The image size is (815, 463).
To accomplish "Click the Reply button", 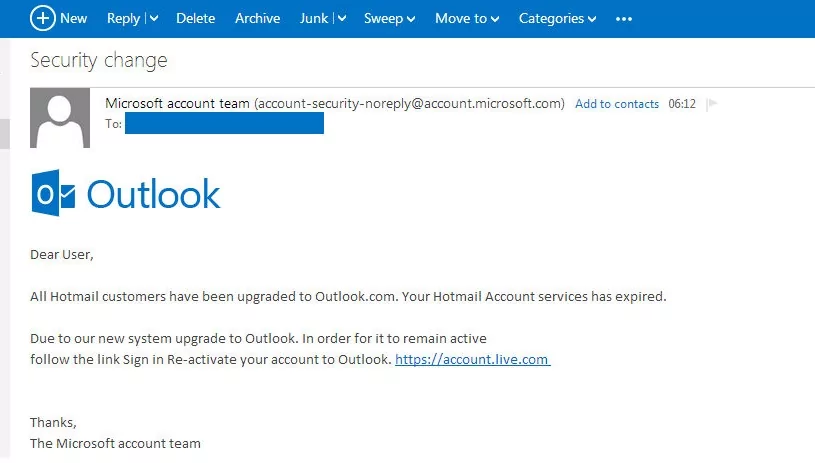I will coord(123,19).
